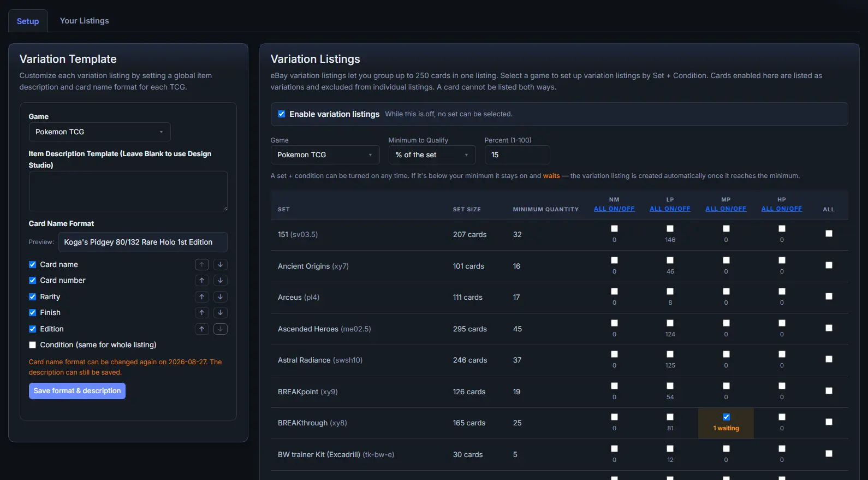Click the Card Name Format preview field
Viewport: 868px width, 480px height.
tap(143, 242)
